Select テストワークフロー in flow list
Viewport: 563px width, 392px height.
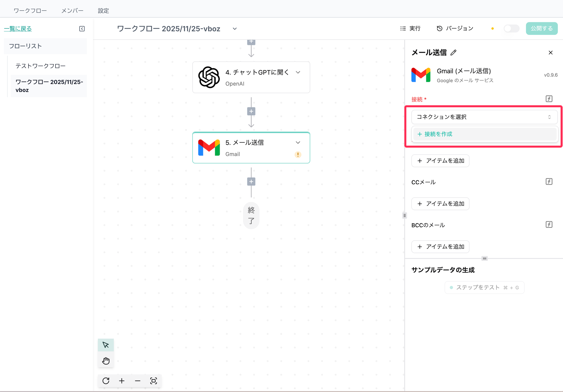[x=40, y=66]
